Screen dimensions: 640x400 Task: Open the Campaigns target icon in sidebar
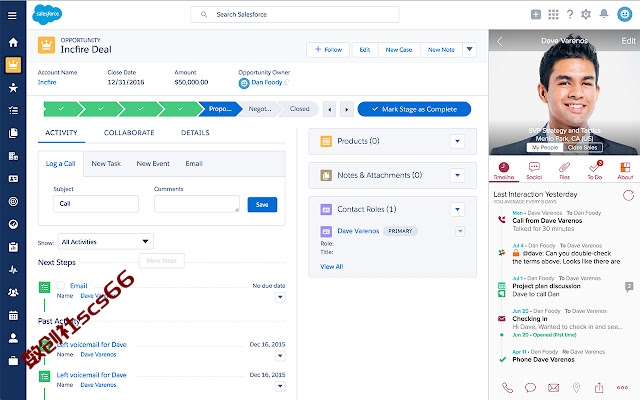click(x=13, y=201)
